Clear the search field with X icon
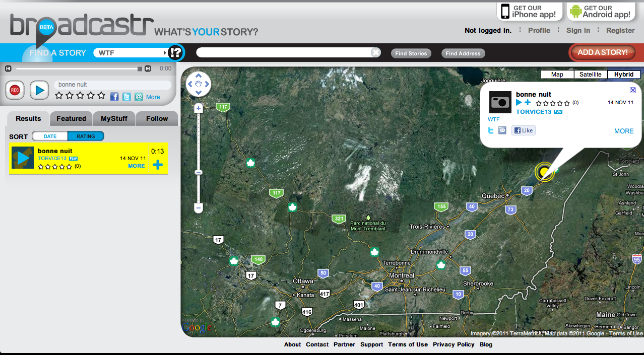The height and width of the screenshot is (355, 644). 375,52
